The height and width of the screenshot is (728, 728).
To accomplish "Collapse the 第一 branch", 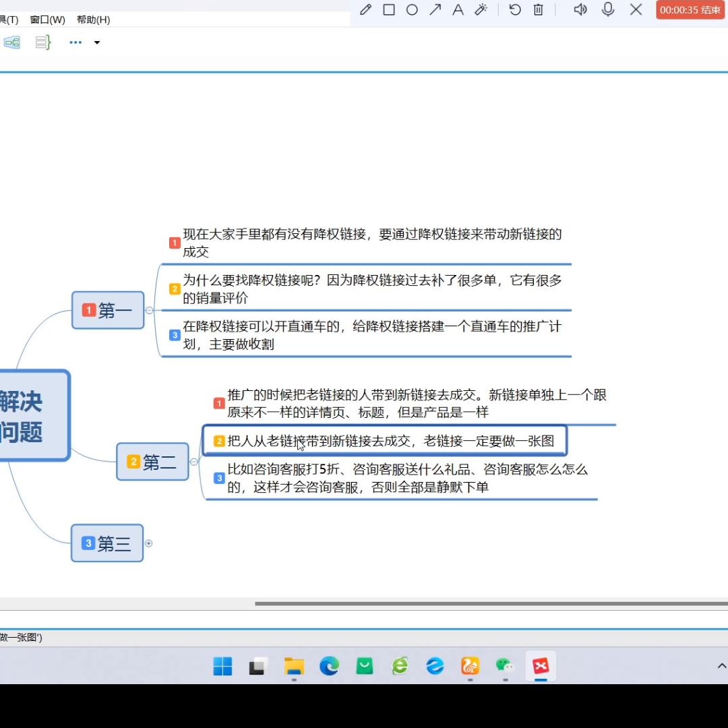I will tap(150, 310).
